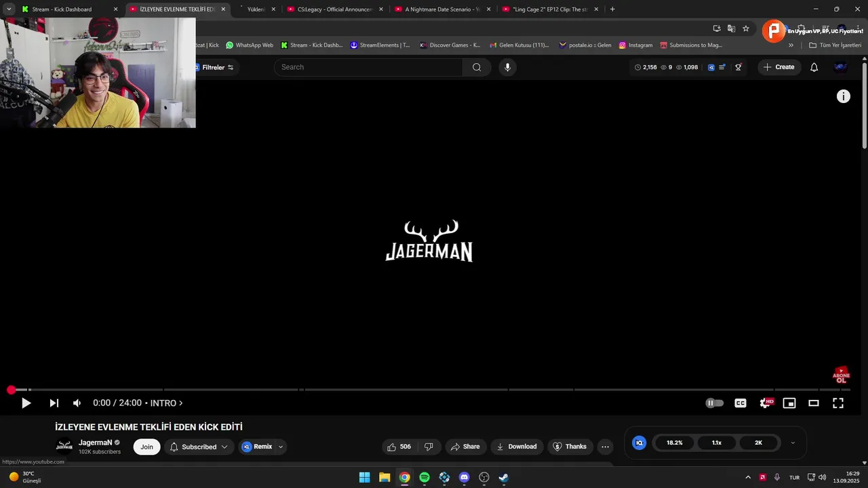Open Steam from taskbar
This screenshot has width=868, height=488.
point(503,477)
